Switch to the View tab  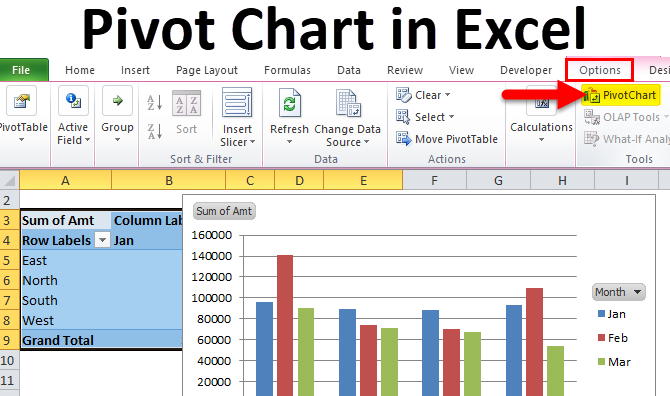click(461, 70)
